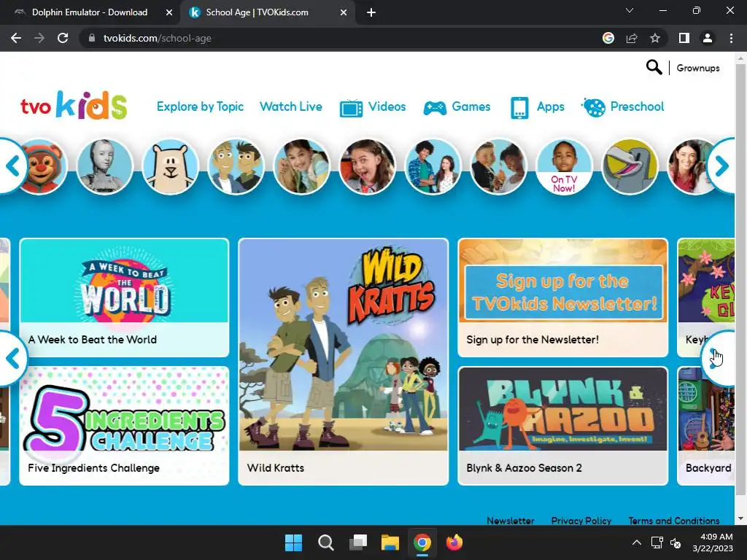
Task: View site information lock icon
Action: [93, 38]
